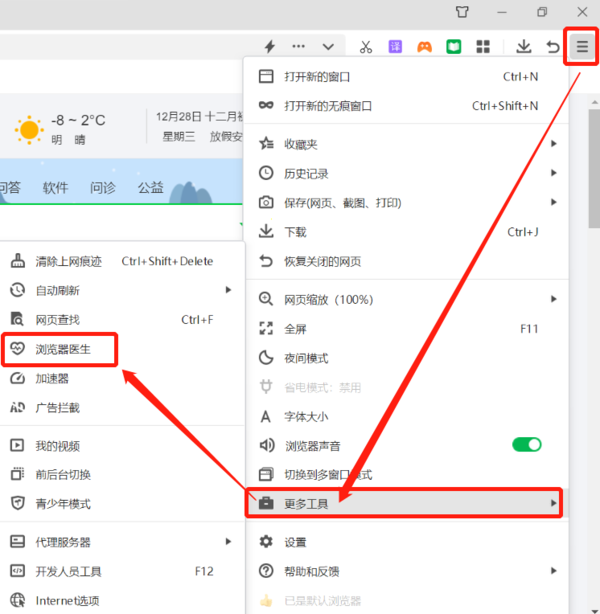Click the 历史记录 clock icon

pyautogui.click(x=266, y=173)
